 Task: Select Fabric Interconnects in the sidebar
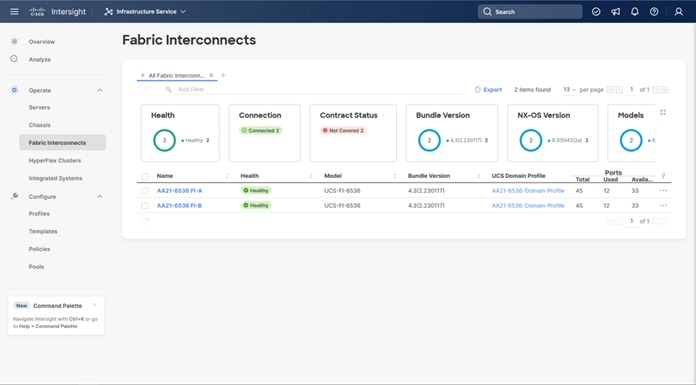[x=63, y=143]
